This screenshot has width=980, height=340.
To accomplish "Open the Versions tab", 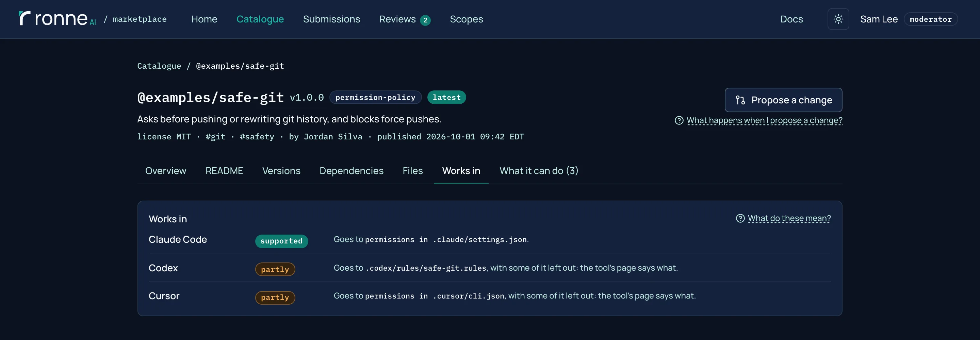I will [281, 171].
